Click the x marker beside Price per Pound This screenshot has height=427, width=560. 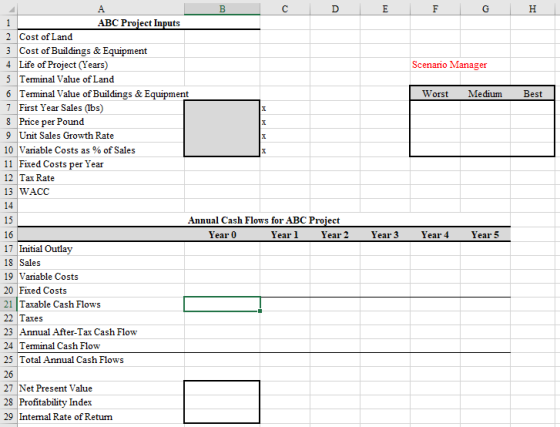pos(264,122)
